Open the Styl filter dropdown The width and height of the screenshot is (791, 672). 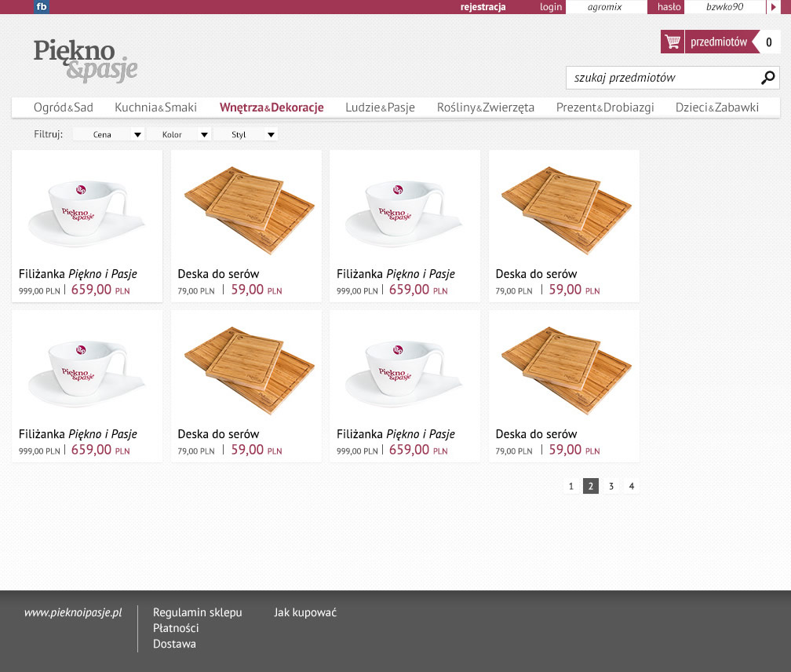pyautogui.click(x=246, y=135)
